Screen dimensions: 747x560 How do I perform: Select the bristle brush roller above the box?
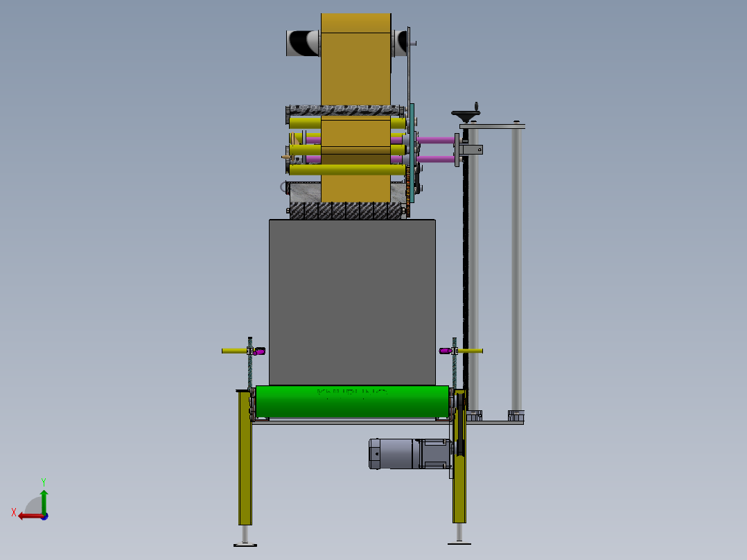(x=346, y=211)
